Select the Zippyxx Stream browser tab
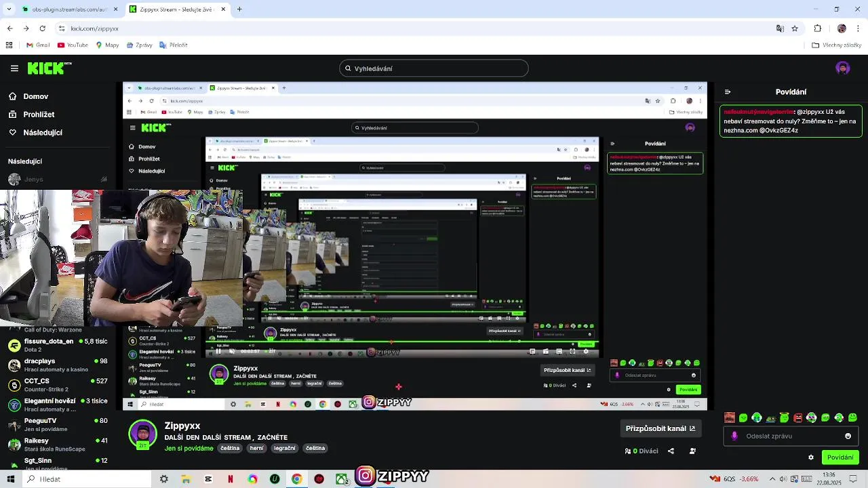 (x=176, y=9)
